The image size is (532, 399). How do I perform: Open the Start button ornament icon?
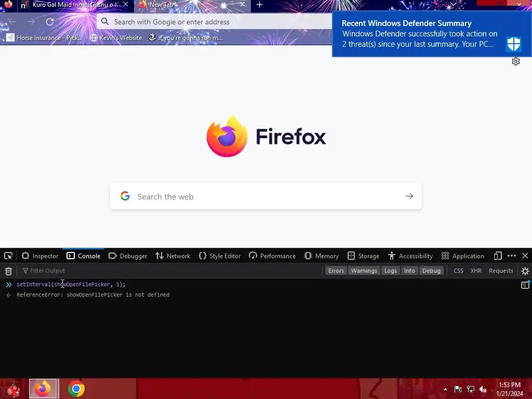(14, 389)
